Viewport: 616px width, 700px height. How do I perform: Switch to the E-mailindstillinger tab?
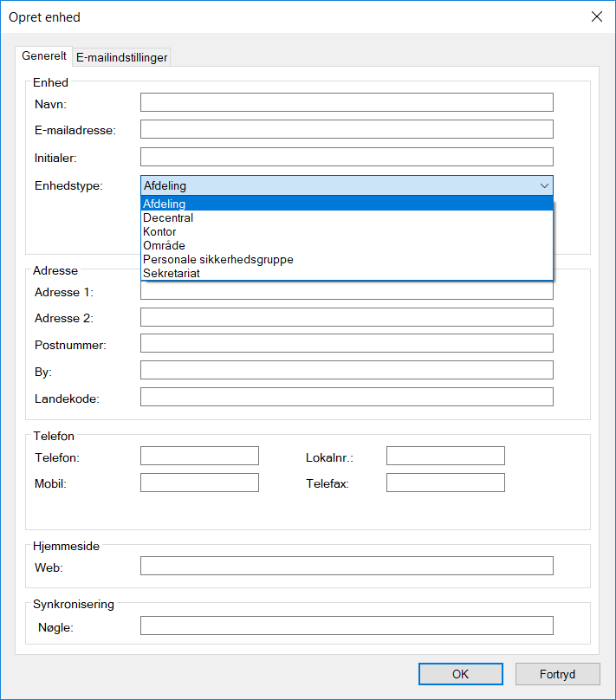pyautogui.click(x=121, y=57)
